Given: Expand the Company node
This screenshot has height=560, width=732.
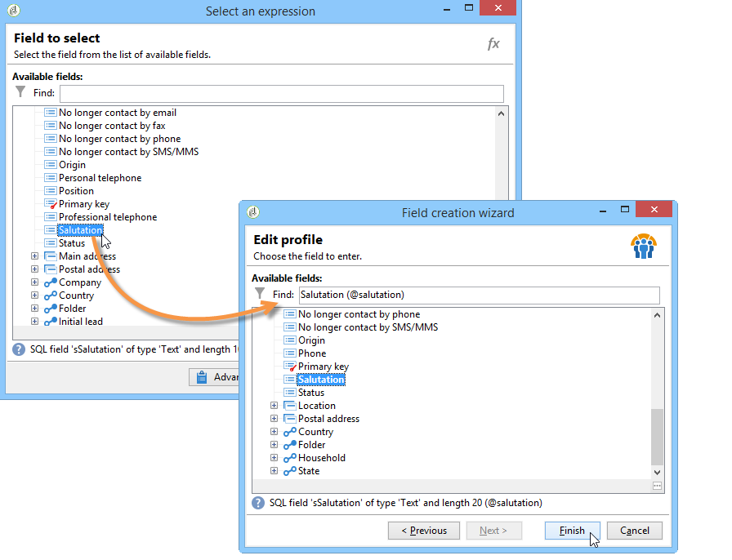Looking at the screenshot, I should tap(34, 282).
